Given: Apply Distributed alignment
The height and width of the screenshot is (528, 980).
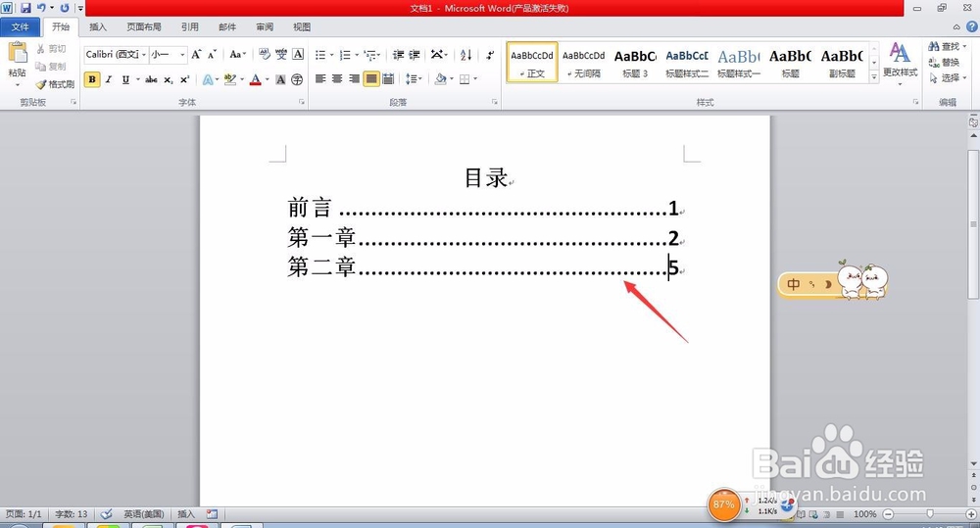Looking at the screenshot, I should pos(388,78).
